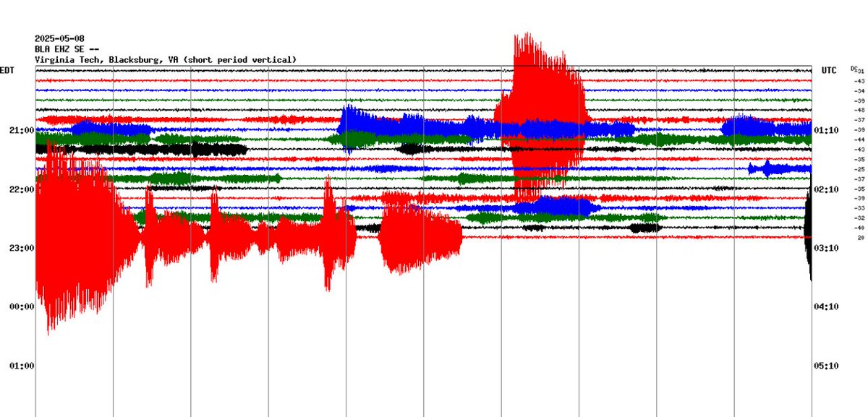This screenshot has height=417, width=868.
Task: Click the 03:10 UTC time label
Action: click(826, 248)
